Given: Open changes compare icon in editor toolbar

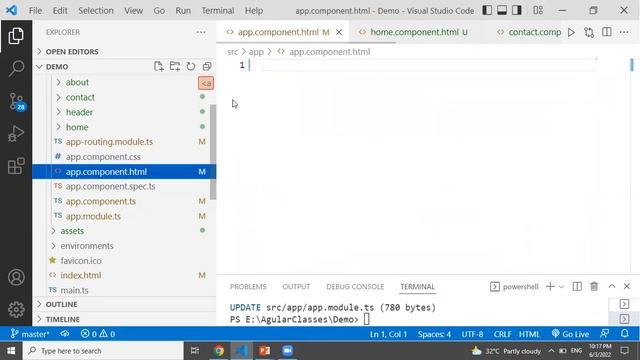Looking at the screenshot, I should click(589, 32).
